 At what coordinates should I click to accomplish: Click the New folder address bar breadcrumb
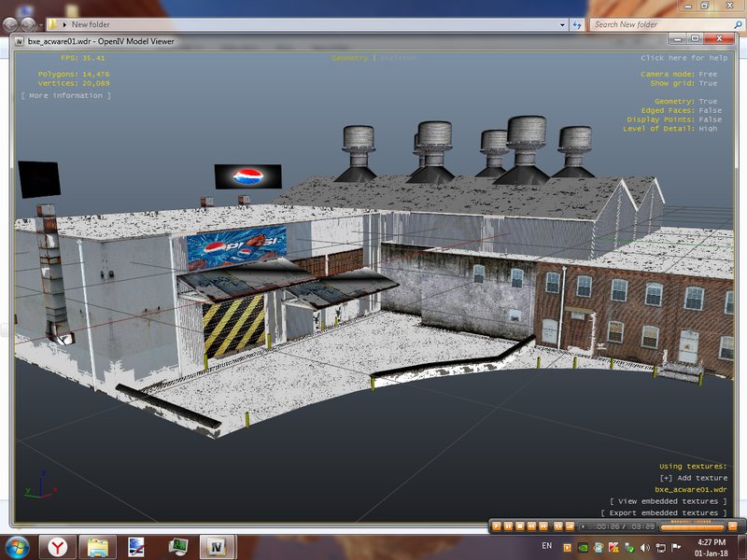point(91,24)
